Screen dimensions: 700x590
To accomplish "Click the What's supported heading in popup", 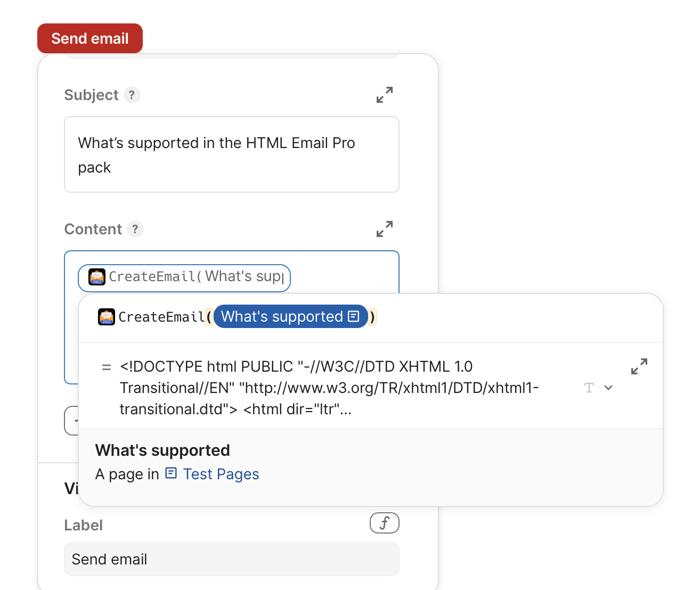I will (162, 450).
